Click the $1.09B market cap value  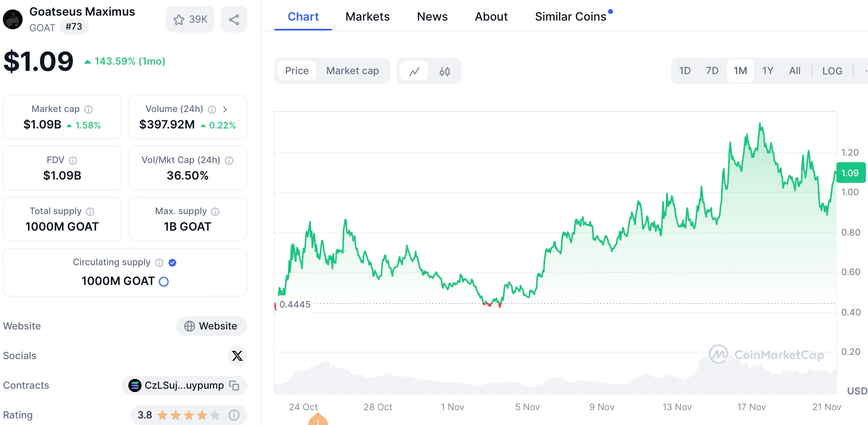pyautogui.click(x=42, y=124)
